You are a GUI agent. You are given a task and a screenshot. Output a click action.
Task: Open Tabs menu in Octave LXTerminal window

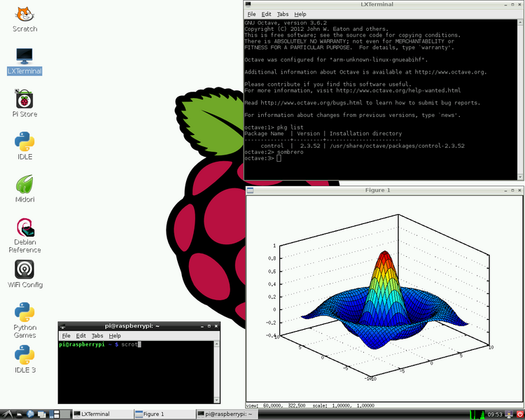(x=283, y=14)
